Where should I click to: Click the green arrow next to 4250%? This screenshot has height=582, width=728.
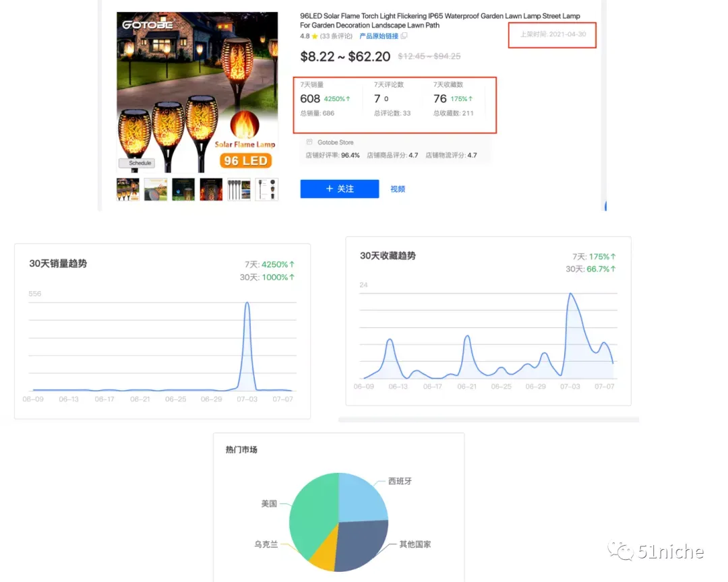pos(348,99)
